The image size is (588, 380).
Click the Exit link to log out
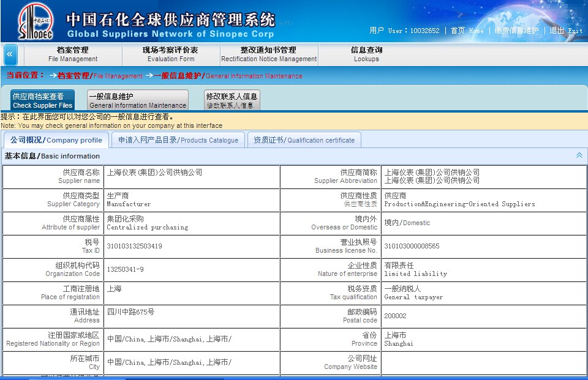pyautogui.click(x=566, y=31)
